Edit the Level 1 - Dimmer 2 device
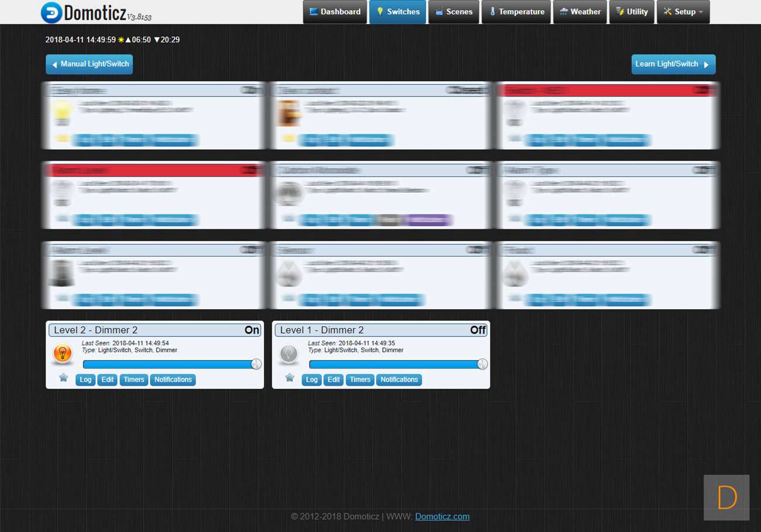 334,380
